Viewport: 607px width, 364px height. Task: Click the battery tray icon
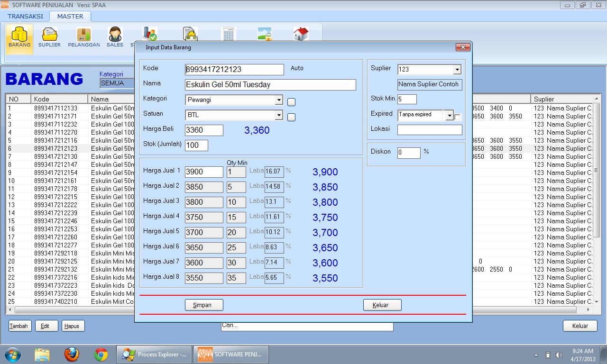click(548, 355)
